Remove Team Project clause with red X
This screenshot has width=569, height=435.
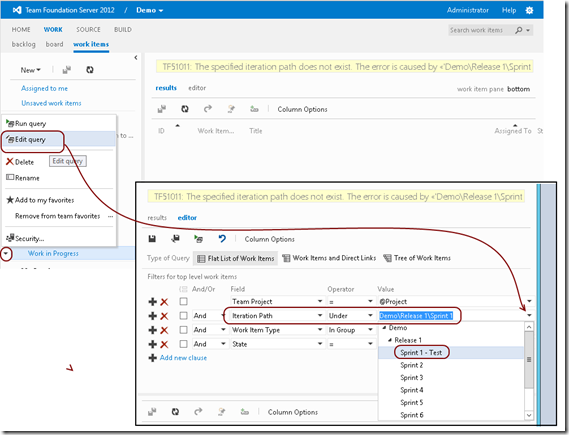164,301
